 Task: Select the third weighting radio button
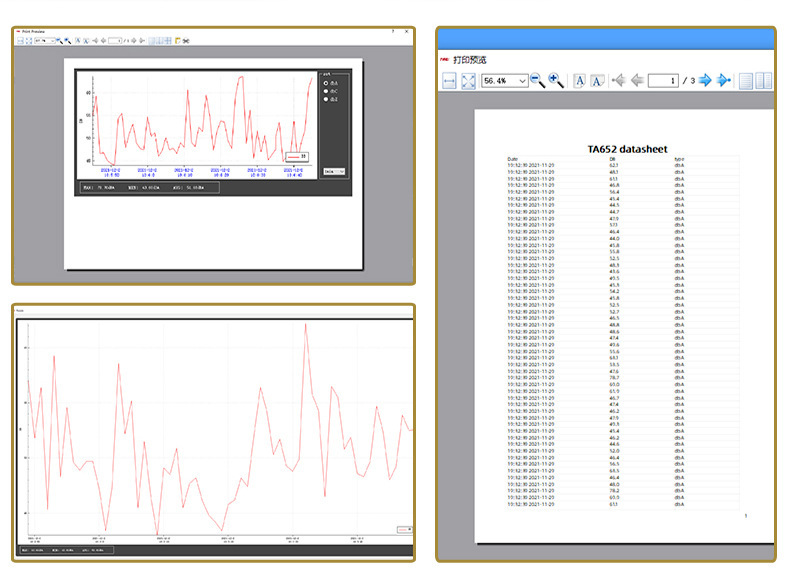coord(325,100)
